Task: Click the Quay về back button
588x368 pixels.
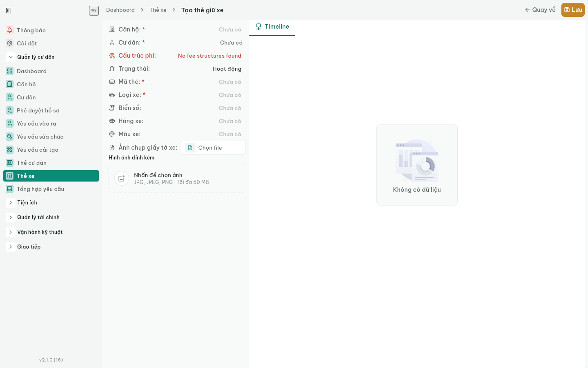Action: tap(540, 10)
